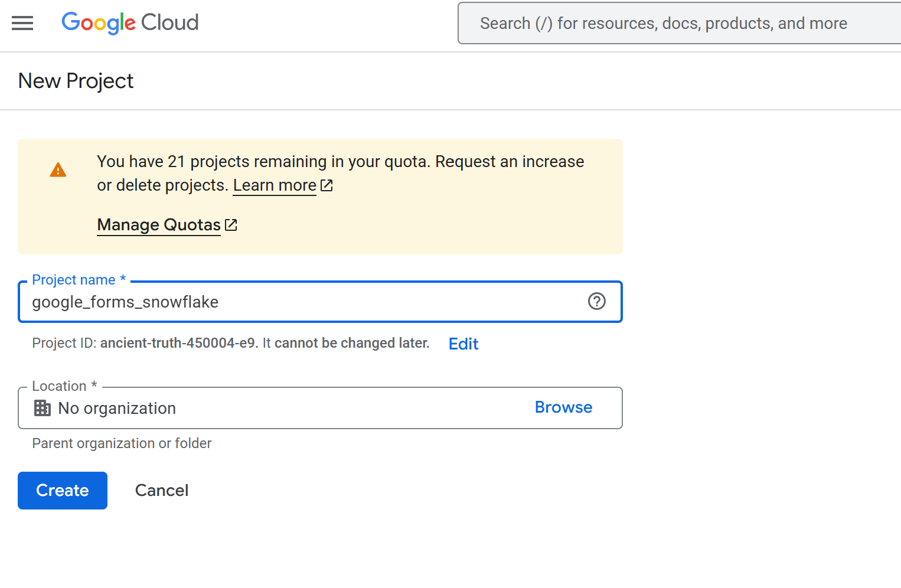Click external-link icon beside Learn more

[x=327, y=185]
